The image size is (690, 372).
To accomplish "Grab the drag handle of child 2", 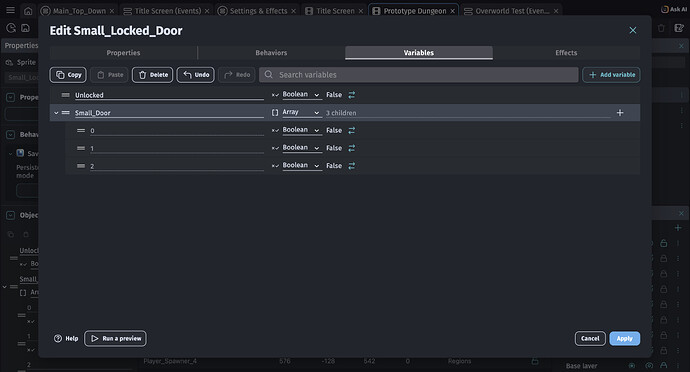I will click(81, 166).
